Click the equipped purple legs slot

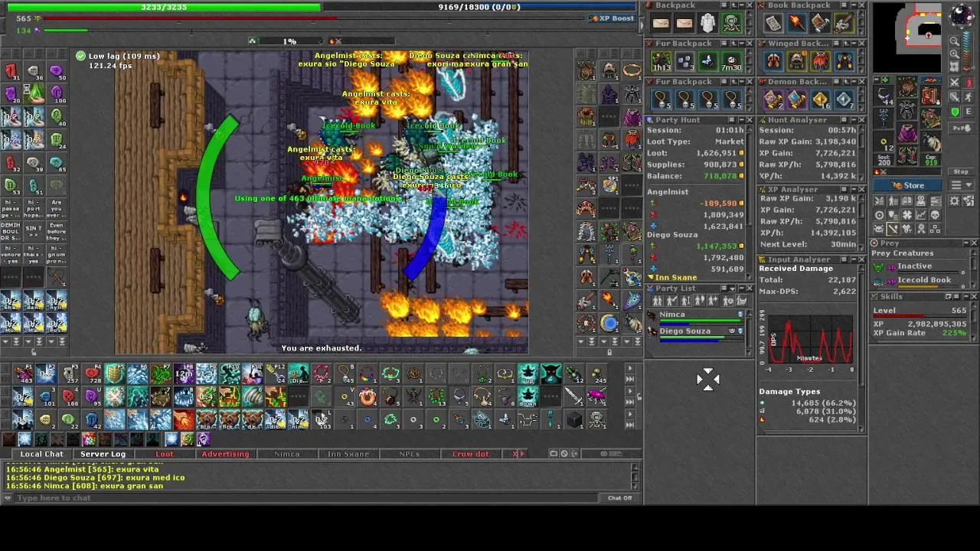(907, 132)
